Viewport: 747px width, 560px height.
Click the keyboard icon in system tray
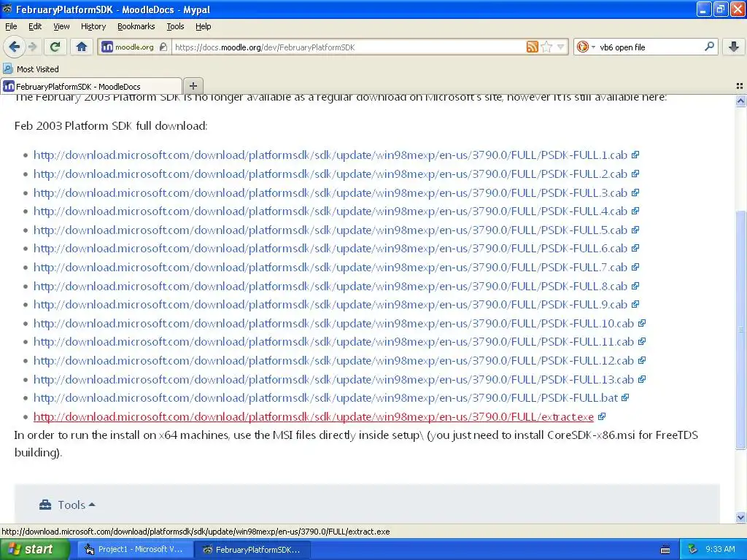click(x=665, y=550)
